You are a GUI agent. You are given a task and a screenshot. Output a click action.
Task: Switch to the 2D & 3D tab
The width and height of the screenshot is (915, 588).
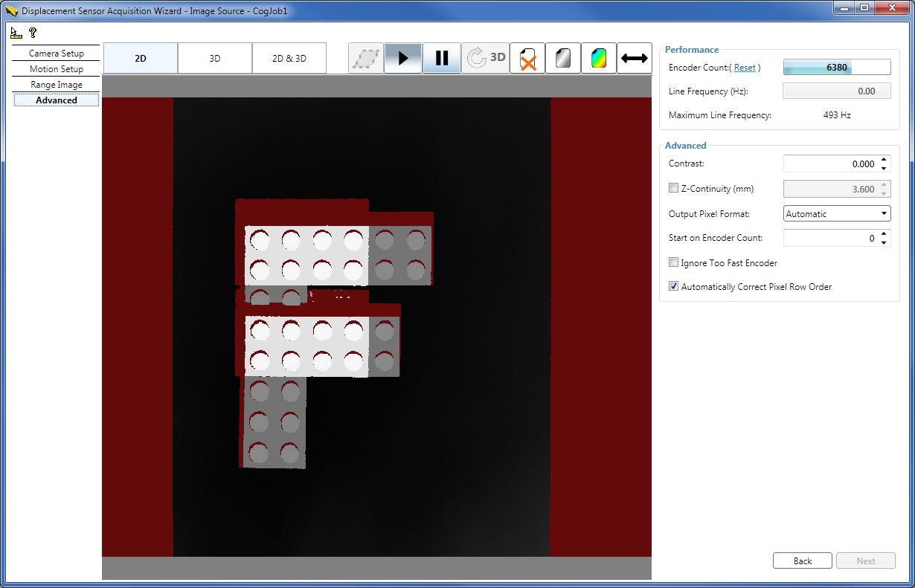click(289, 58)
